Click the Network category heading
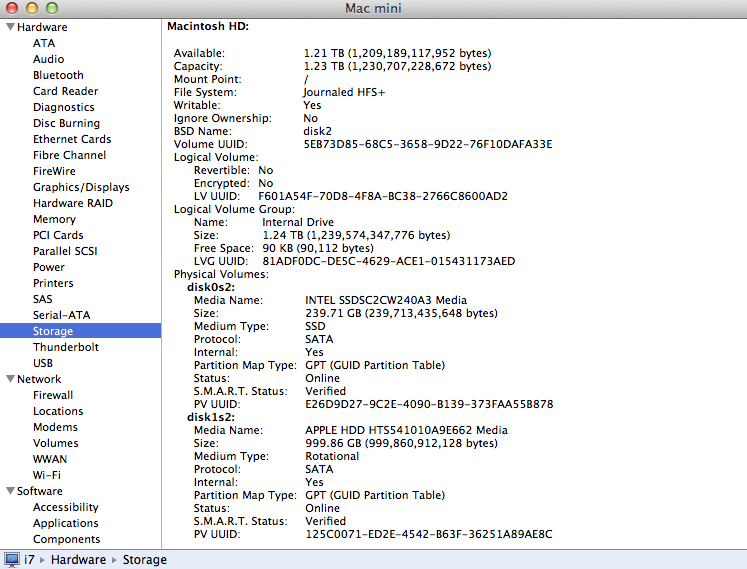 pos(39,379)
